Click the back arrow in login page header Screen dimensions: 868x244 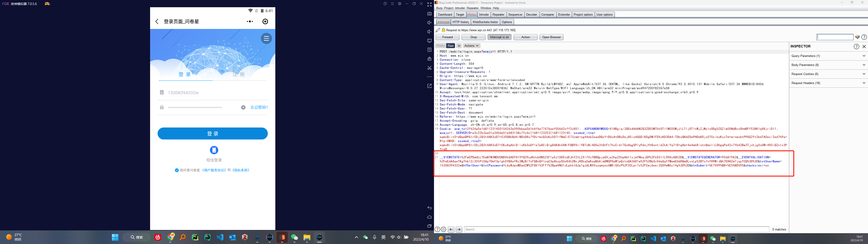click(157, 21)
